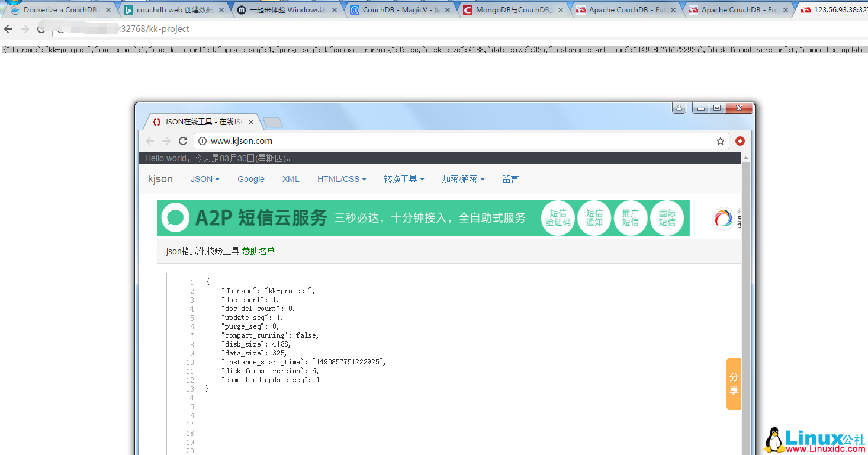Open the 留言 menu item

click(x=510, y=179)
